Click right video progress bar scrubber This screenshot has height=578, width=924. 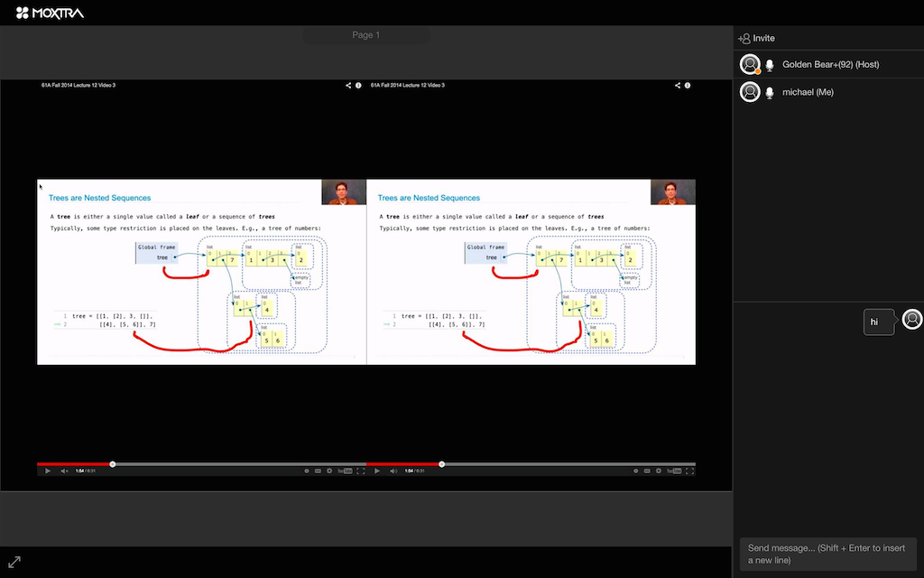[x=442, y=464]
